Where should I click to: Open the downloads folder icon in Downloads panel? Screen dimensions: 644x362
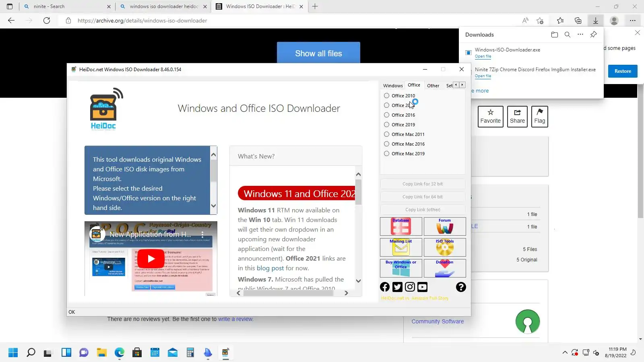click(555, 35)
